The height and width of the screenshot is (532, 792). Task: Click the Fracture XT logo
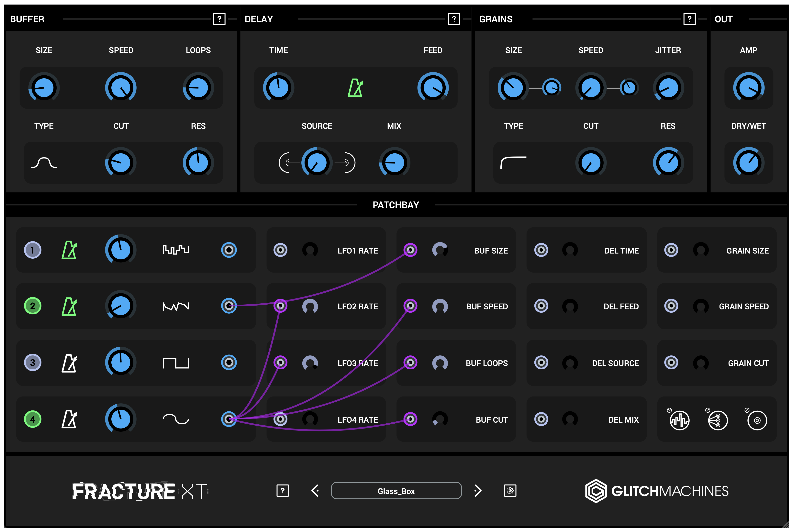click(140, 491)
